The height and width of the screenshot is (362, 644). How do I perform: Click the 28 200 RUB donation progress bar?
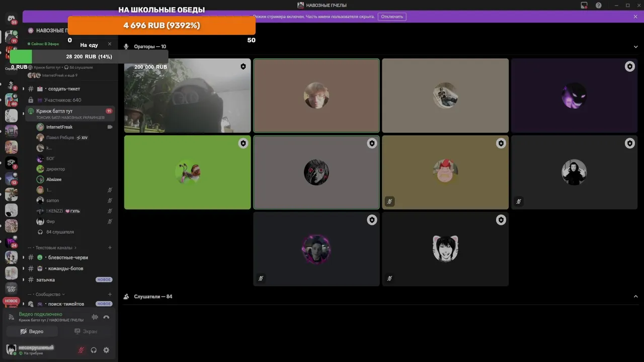click(89, 56)
